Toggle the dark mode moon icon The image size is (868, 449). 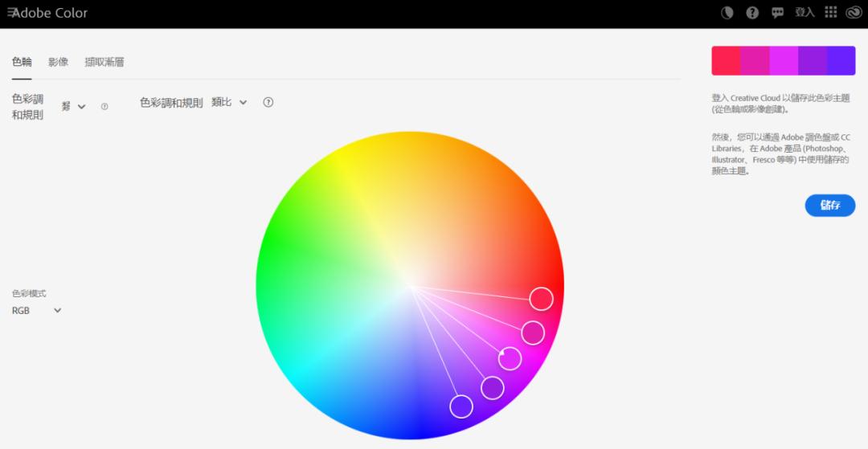[x=727, y=13]
